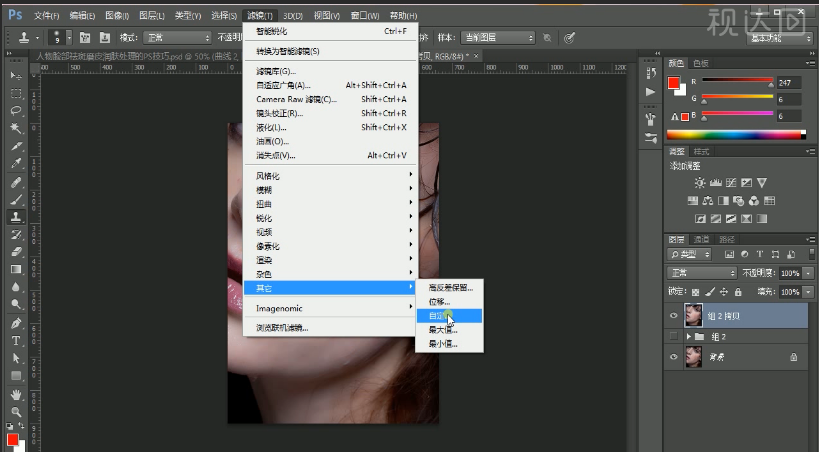Open the layer blend mode 正常 dropdown
Viewport: 819px width, 452px height.
point(702,273)
